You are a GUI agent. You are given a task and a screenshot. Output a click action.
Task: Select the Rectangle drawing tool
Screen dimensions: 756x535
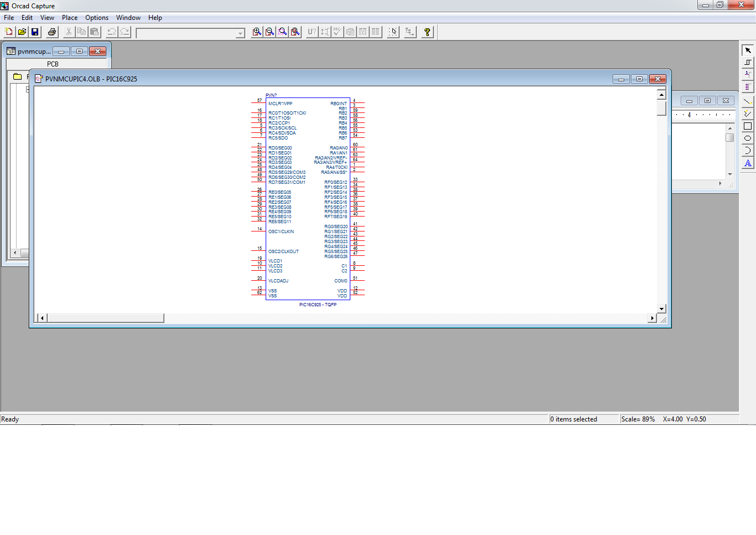tap(748, 126)
